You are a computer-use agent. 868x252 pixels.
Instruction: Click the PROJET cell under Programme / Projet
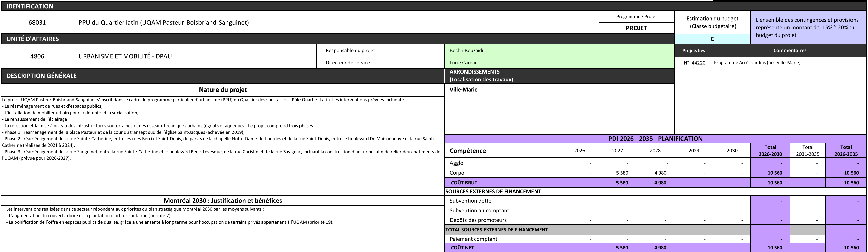pyautogui.click(x=636, y=28)
